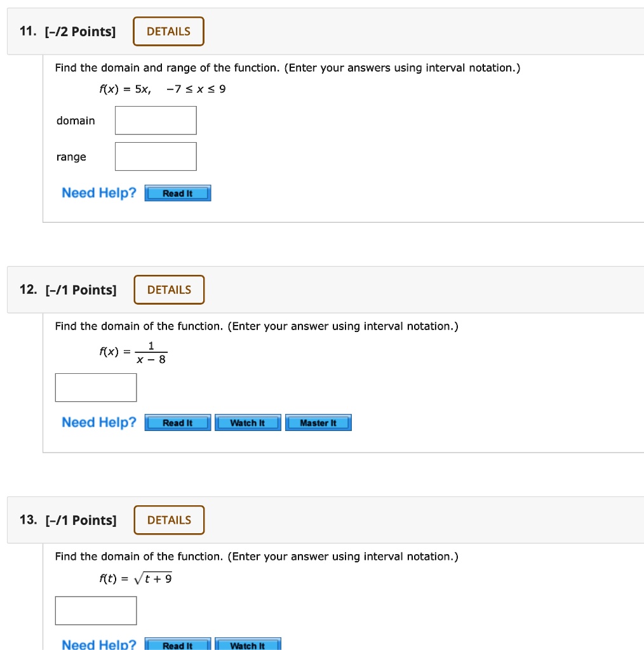Click Read It under question 13
644x650 pixels.
177,645
